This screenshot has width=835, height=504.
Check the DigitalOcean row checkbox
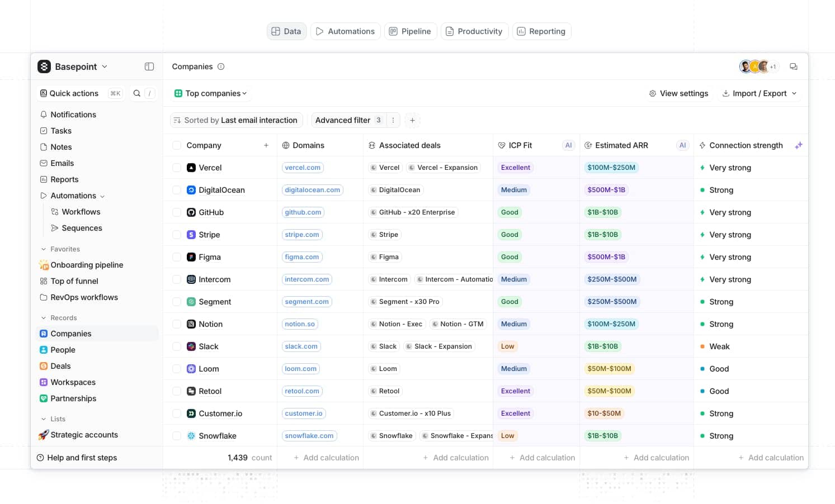click(177, 190)
